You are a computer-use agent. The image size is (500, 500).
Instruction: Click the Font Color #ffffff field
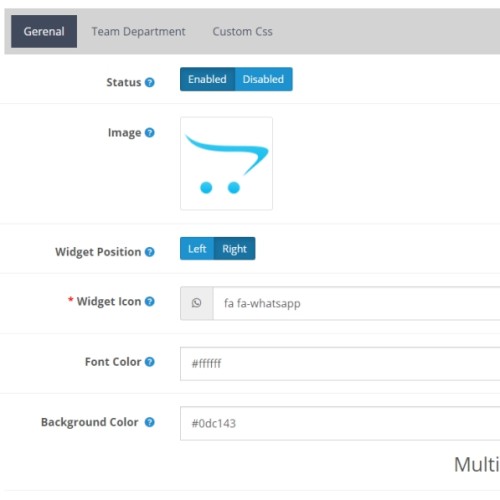point(340,363)
